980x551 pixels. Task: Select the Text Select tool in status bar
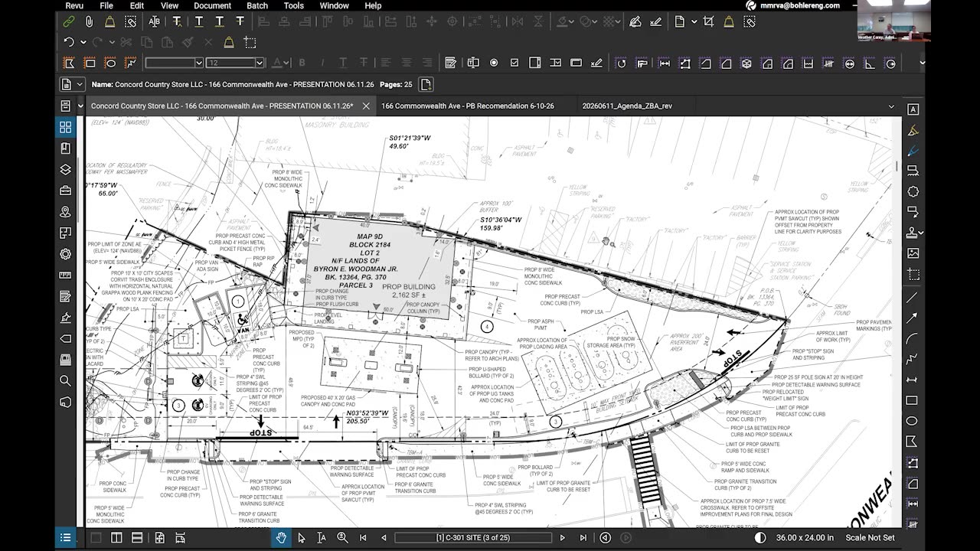322,538
